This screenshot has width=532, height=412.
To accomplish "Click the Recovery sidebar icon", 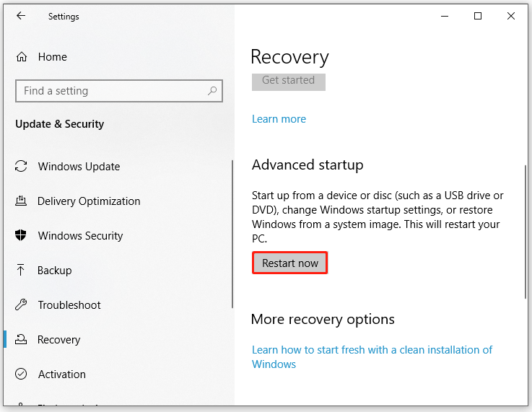I will coord(21,339).
